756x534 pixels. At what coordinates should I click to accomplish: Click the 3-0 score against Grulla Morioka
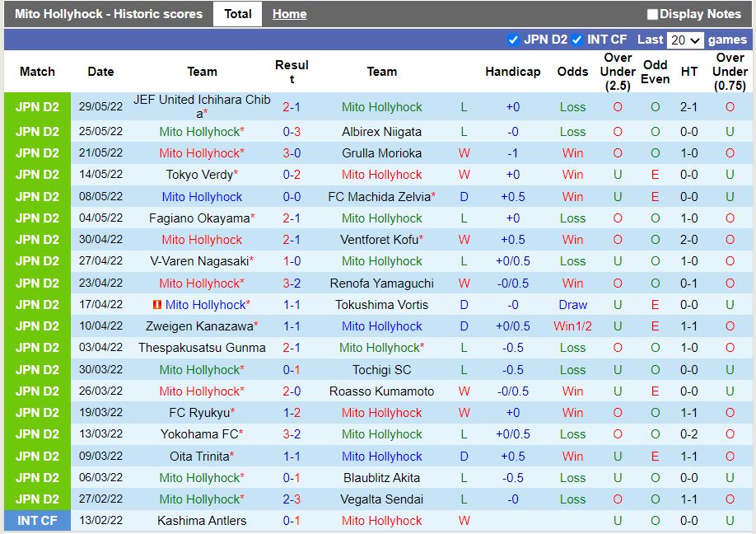coord(292,153)
